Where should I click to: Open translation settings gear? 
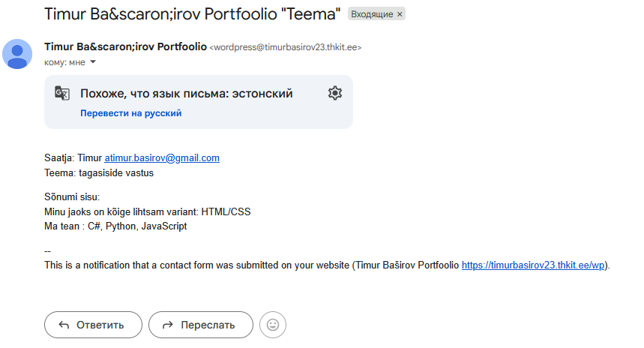335,93
